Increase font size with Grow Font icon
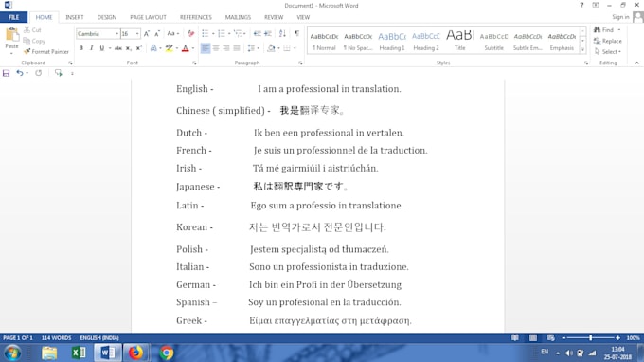This screenshot has width=644, height=362. click(147, 34)
